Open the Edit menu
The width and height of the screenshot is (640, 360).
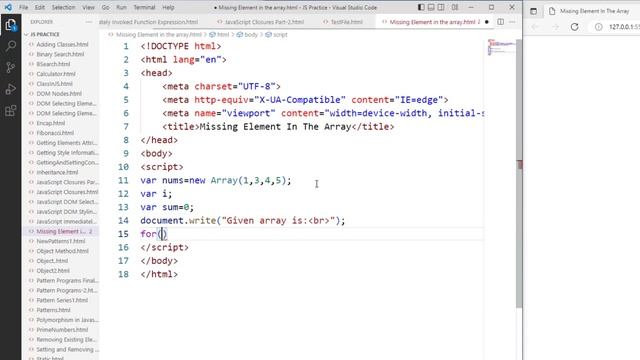coord(40,7)
